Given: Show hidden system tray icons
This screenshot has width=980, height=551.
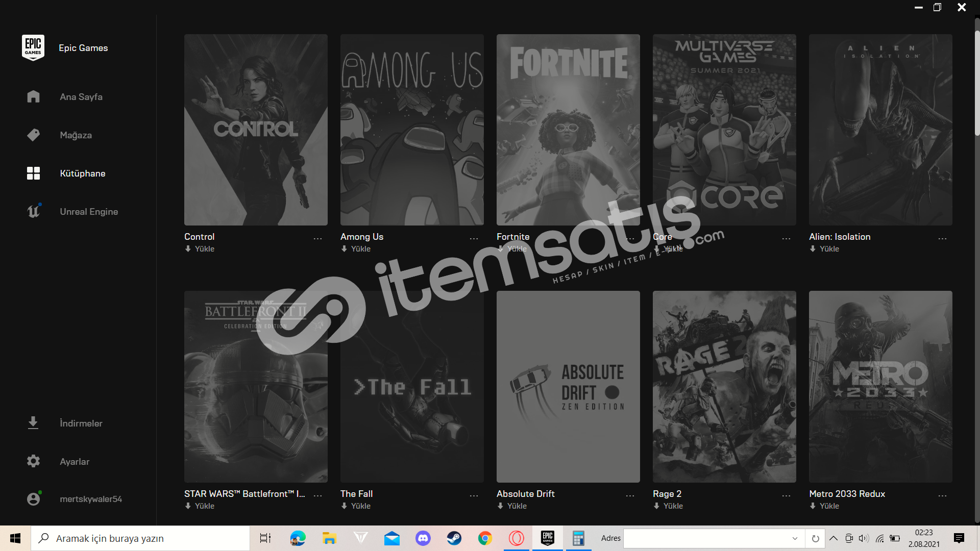Looking at the screenshot, I should (834, 538).
